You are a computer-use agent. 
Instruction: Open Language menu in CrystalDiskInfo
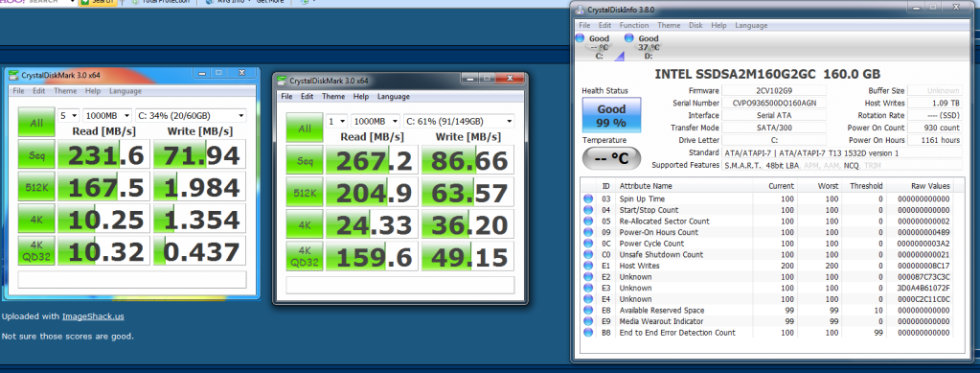point(751,26)
